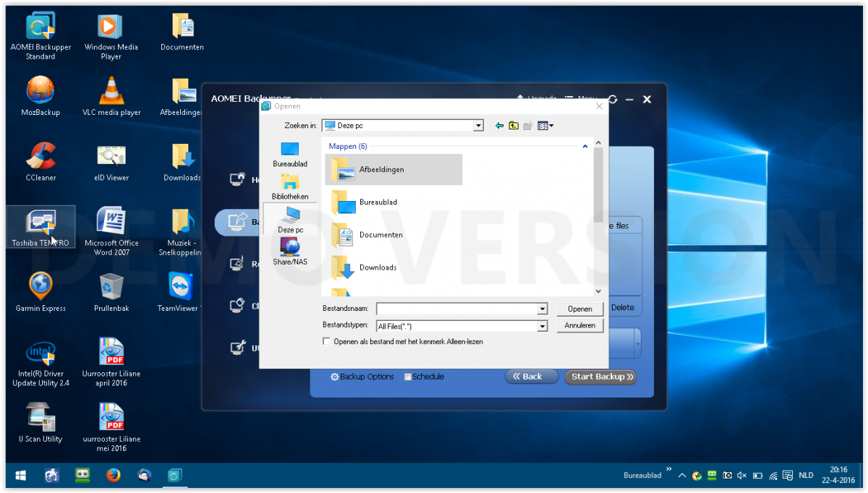Open the Bestandstypen All Files dropdown
The width and height of the screenshot is (868, 493).
(x=542, y=327)
